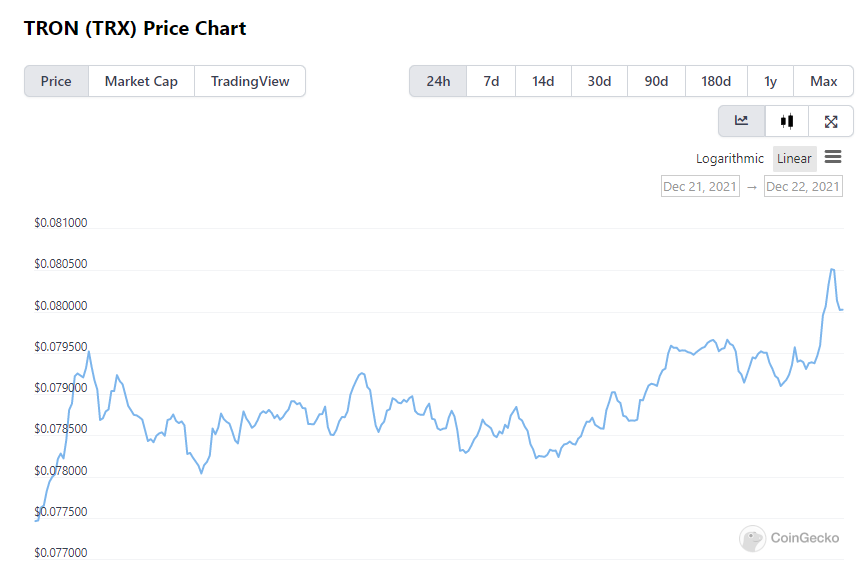Switch to candlestick chart icon
The width and height of the screenshot is (857, 566).
[x=787, y=121]
